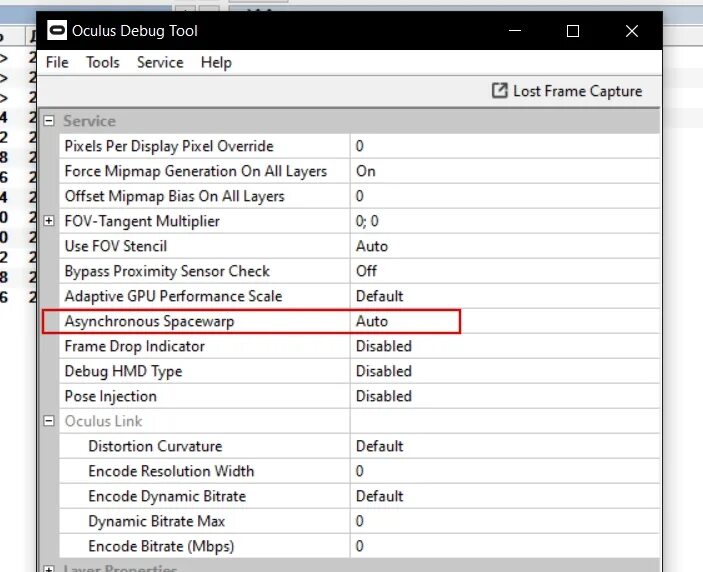Edit Encode Bitrate (Mbps) value

coord(505,546)
